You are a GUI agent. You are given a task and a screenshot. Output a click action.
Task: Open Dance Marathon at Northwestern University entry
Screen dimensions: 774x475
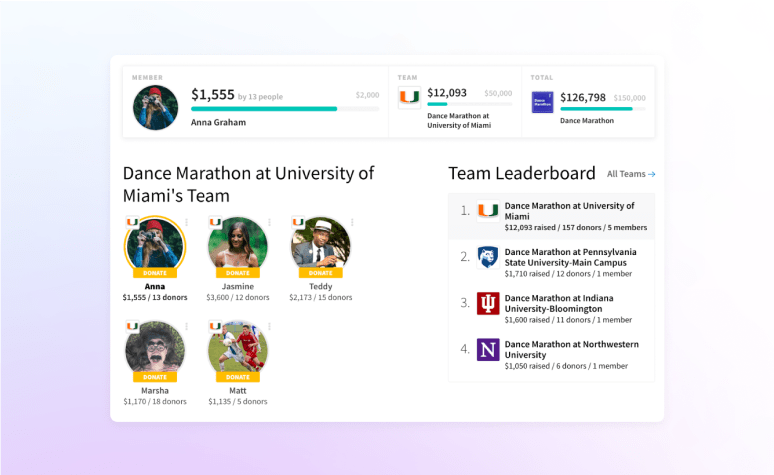pyautogui.click(x=551, y=355)
